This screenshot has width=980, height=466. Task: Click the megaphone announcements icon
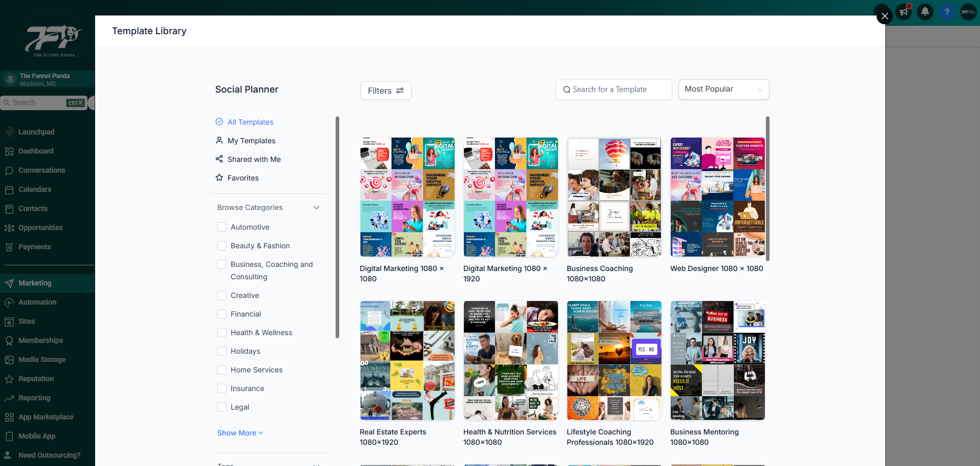click(x=903, y=11)
